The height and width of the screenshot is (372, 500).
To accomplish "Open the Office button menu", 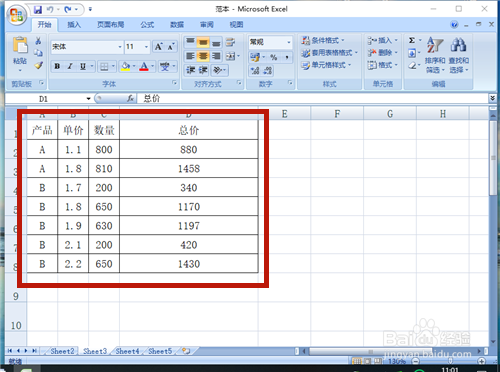I will point(17,15).
